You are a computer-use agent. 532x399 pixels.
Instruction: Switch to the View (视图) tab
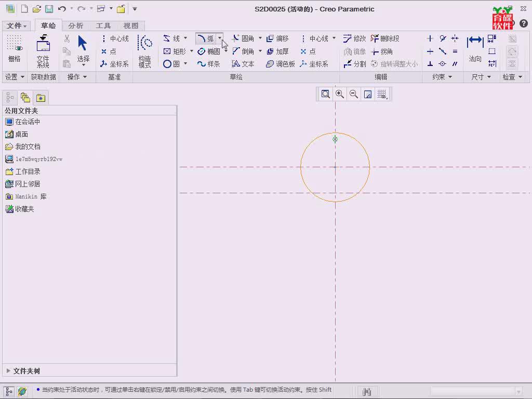point(130,25)
